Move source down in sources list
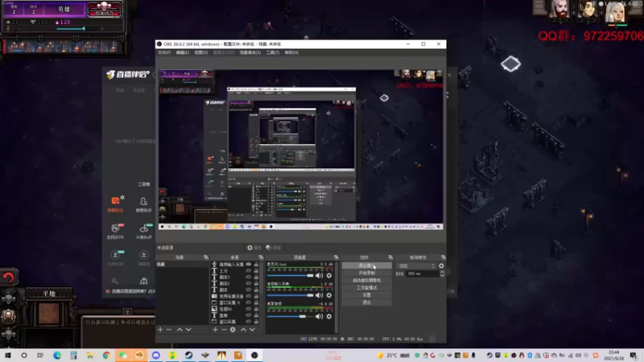The height and width of the screenshot is (362, 644). (x=252, y=330)
